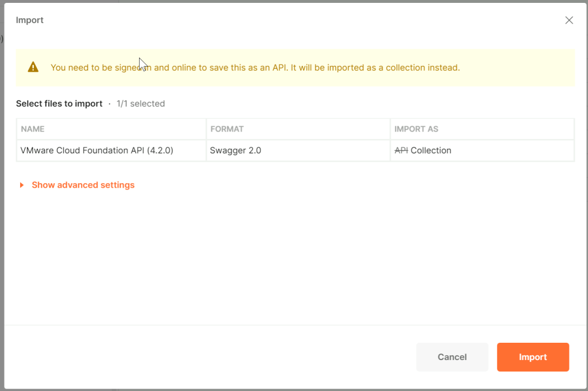Click the Import dialog title
The height and width of the screenshot is (391, 588).
coord(30,20)
